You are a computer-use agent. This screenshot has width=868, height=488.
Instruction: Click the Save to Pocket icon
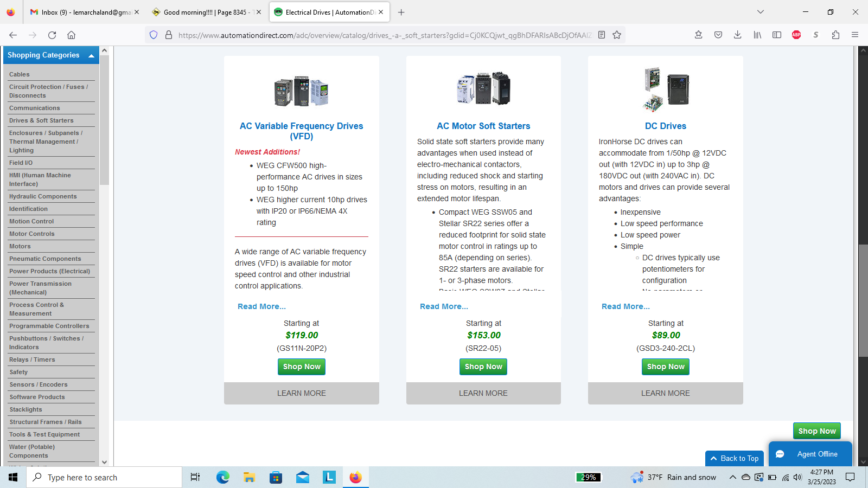point(718,35)
